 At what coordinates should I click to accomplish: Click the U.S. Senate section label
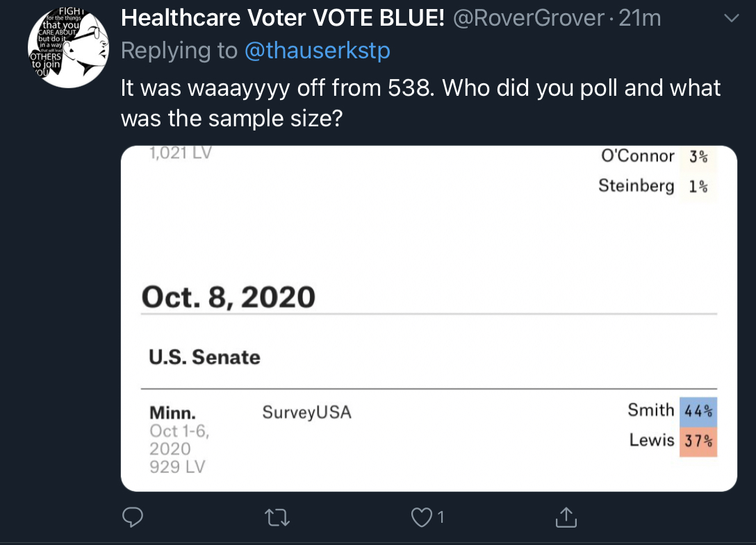point(204,357)
